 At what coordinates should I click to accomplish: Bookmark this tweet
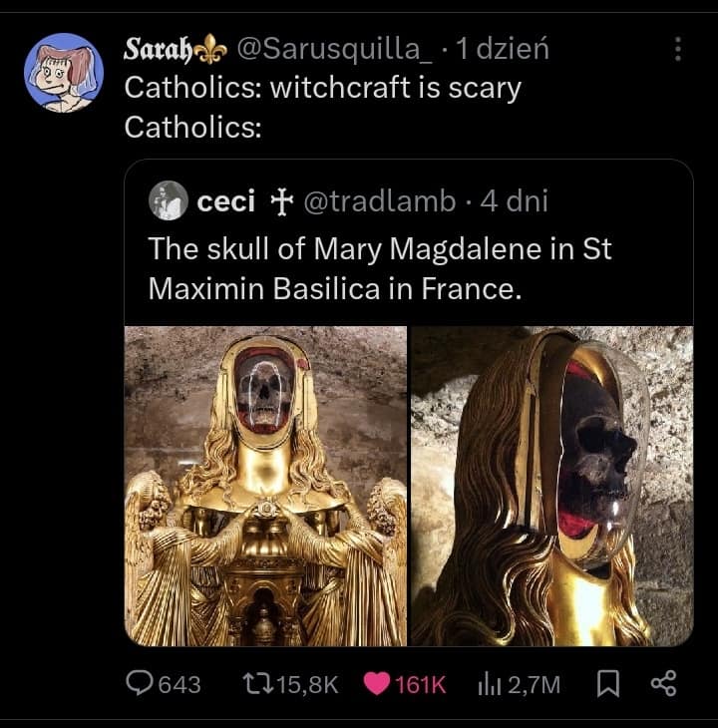(606, 683)
